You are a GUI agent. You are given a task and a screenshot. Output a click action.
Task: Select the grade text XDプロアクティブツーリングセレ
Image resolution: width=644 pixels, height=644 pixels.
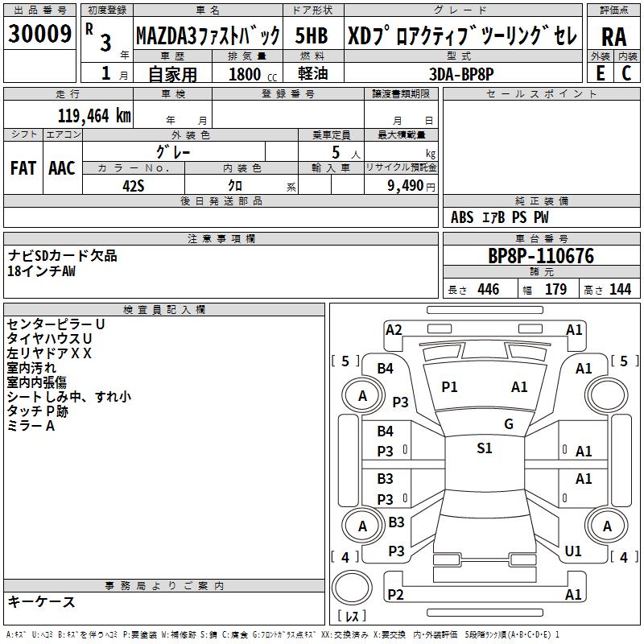pos(462,35)
